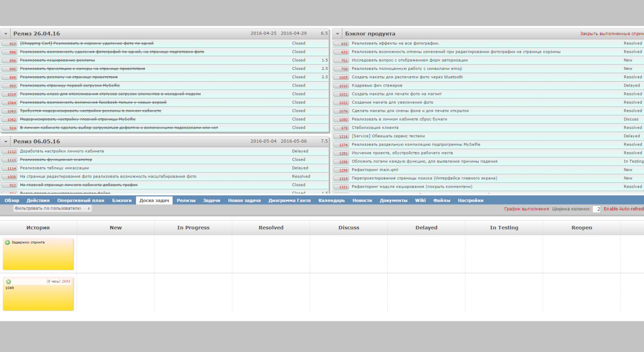
Task: Open issue ID badge 1062
Action: tap(10, 119)
